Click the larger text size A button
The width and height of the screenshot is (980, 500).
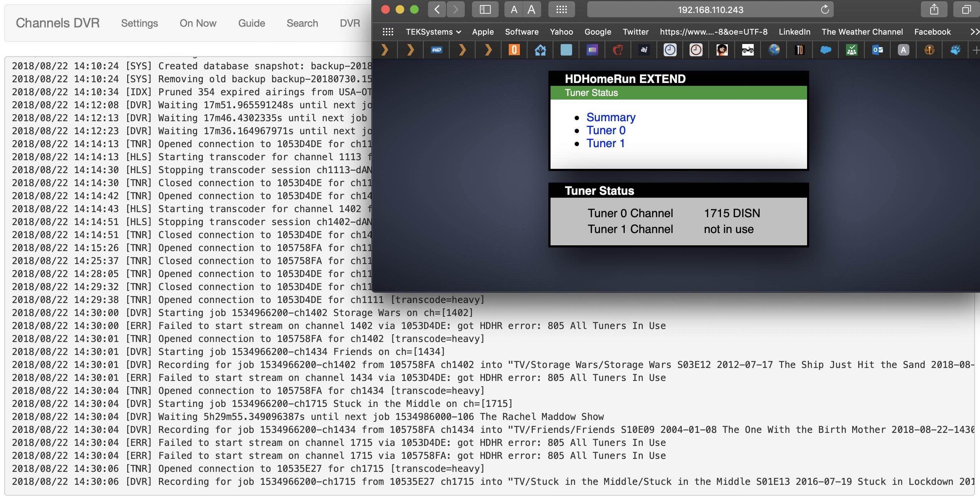(x=531, y=9)
